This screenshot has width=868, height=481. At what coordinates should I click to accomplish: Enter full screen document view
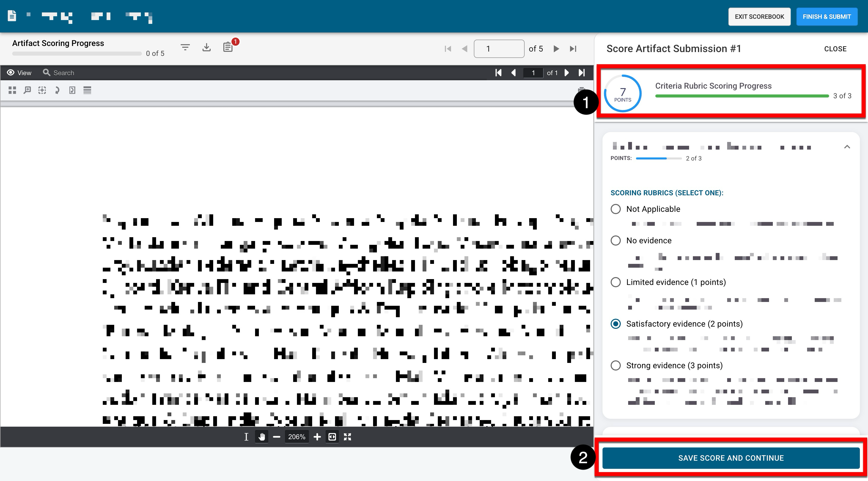point(347,437)
